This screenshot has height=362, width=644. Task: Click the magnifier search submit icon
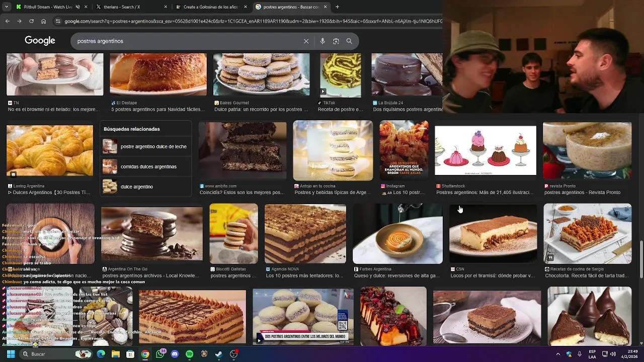[349, 41]
